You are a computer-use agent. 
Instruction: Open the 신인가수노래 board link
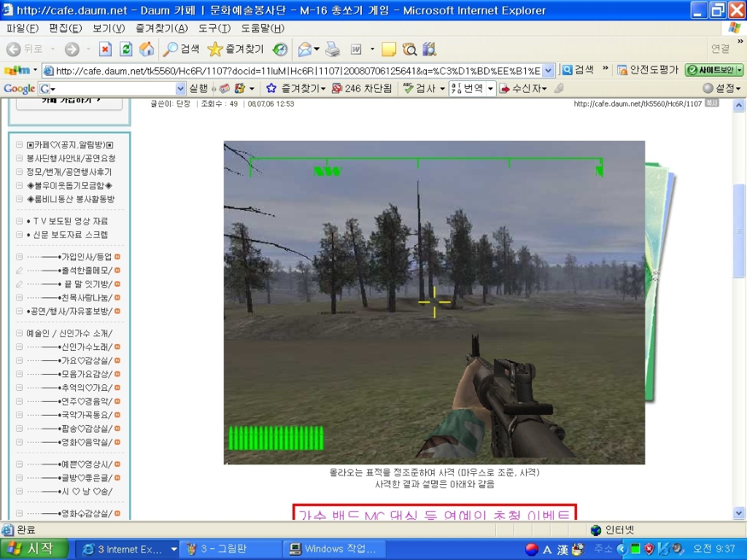(86, 346)
